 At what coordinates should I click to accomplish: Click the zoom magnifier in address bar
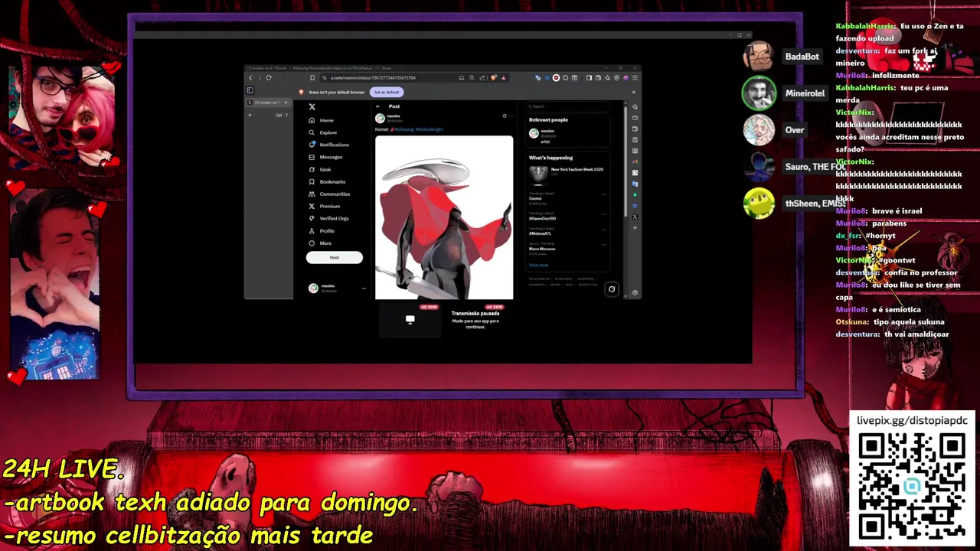[x=472, y=77]
